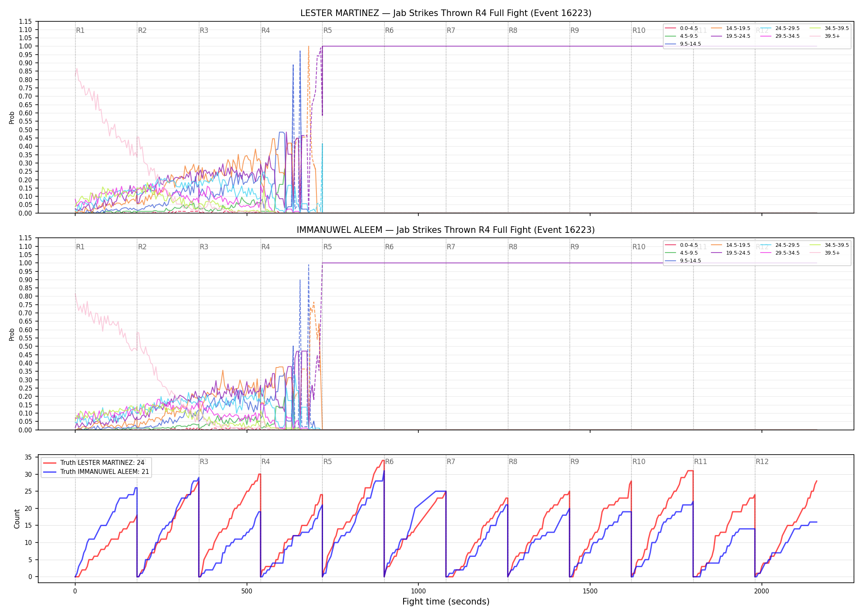Click the 1000 tick label on the x-axis

(418, 591)
